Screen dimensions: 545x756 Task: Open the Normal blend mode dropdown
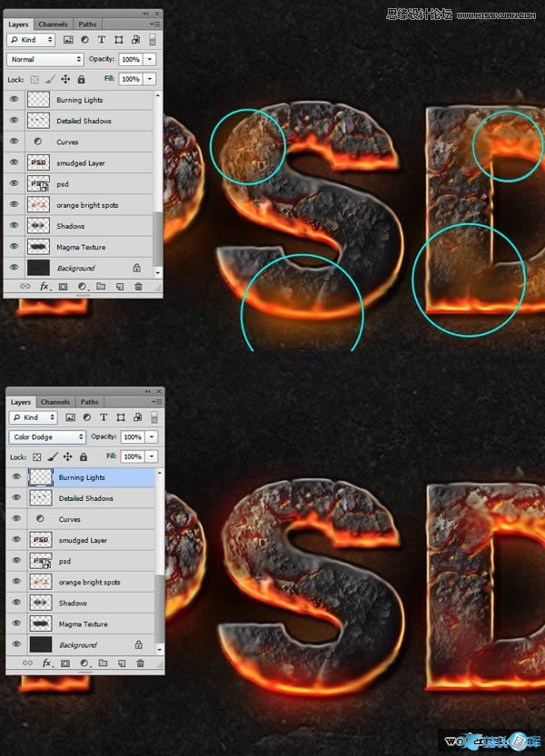coord(45,59)
